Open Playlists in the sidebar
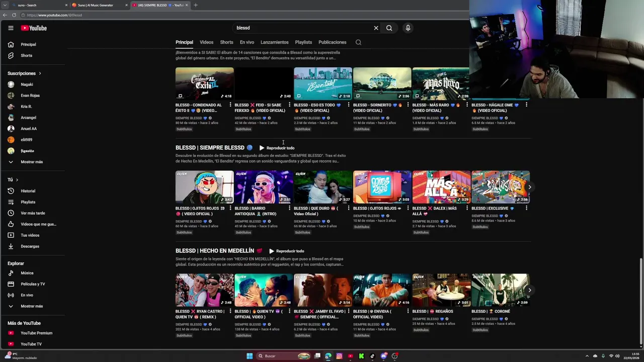The height and width of the screenshot is (362, 644). 28,202
